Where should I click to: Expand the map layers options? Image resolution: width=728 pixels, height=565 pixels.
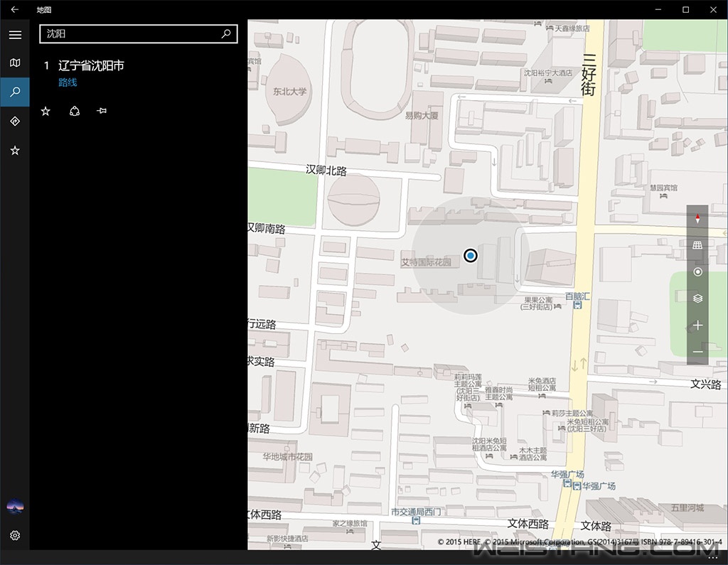[697, 298]
